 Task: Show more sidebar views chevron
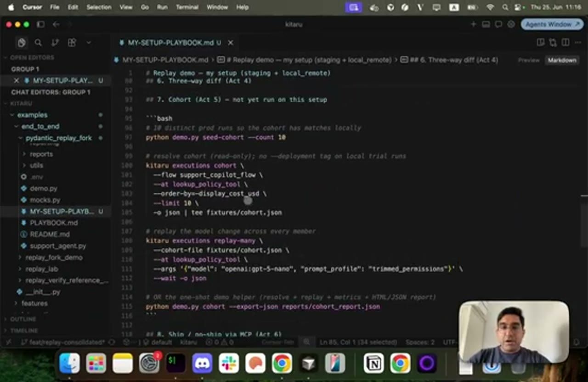coord(89,43)
